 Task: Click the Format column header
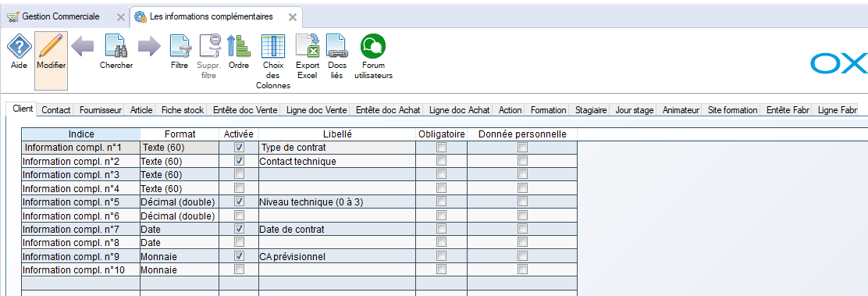180,134
